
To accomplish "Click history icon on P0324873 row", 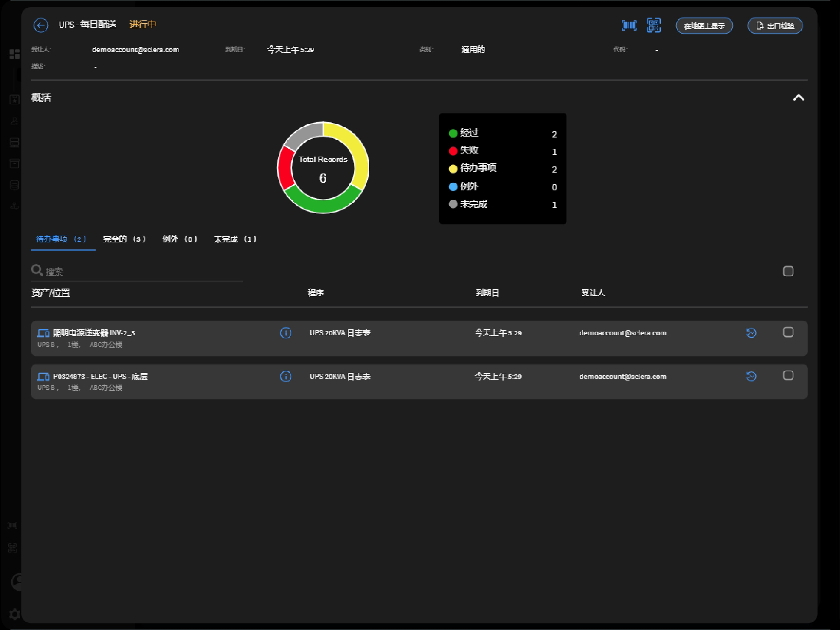I will click(751, 377).
